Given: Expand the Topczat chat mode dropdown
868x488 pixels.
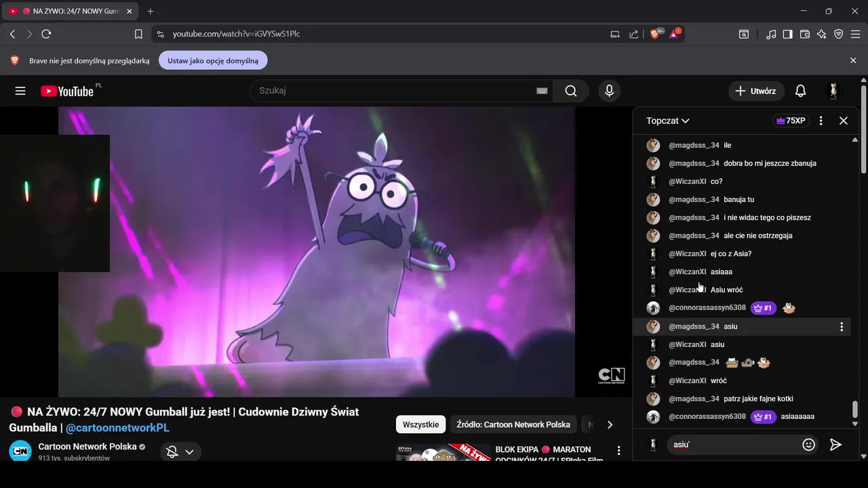Looking at the screenshot, I should coord(668,121).
